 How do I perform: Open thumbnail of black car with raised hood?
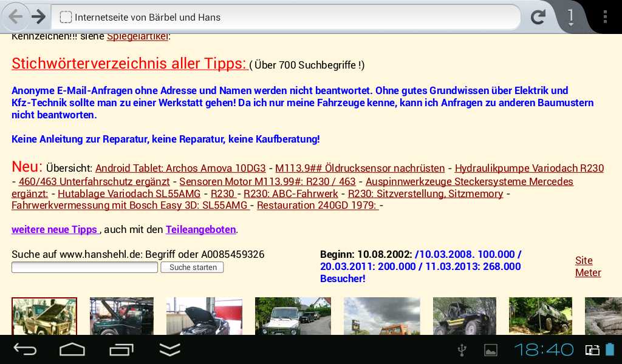click(x=204, y=317)
